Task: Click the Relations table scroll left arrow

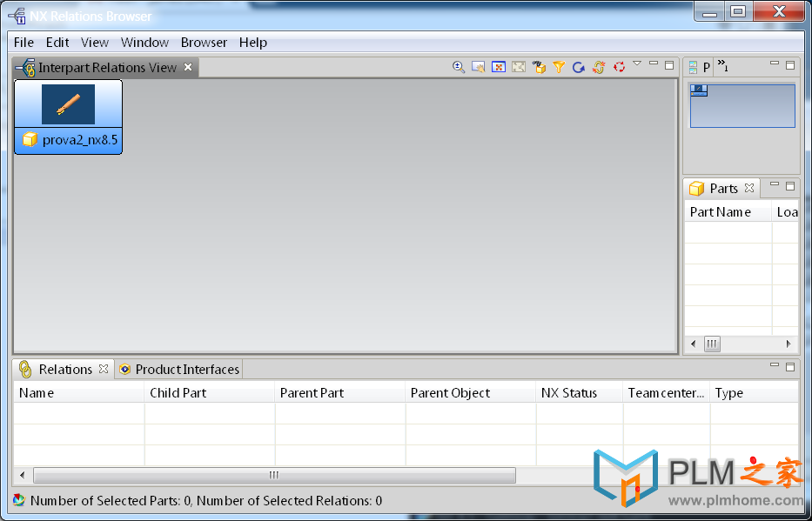Action: tap(23, 475)
